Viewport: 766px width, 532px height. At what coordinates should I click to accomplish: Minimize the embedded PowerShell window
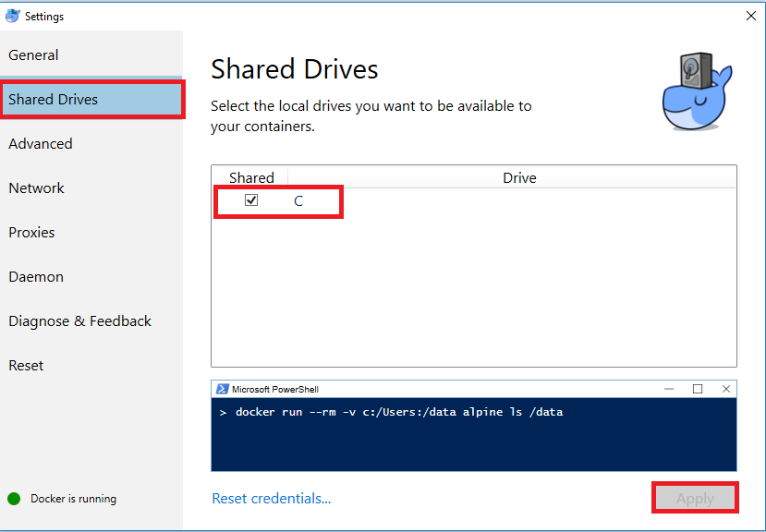point(669,389)
